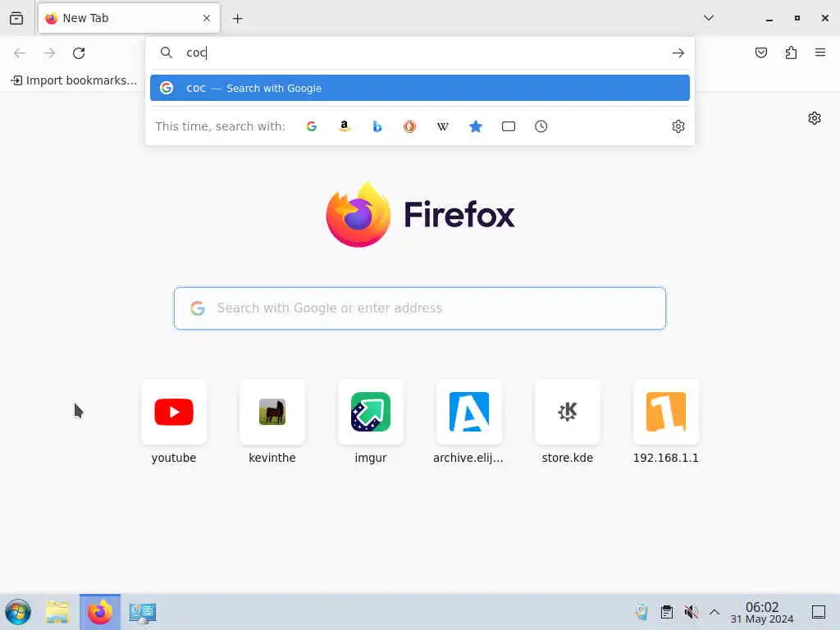This screenshot has height=630, width=840.
Task: Minimize the Firefox window
Action: [769, 19]
